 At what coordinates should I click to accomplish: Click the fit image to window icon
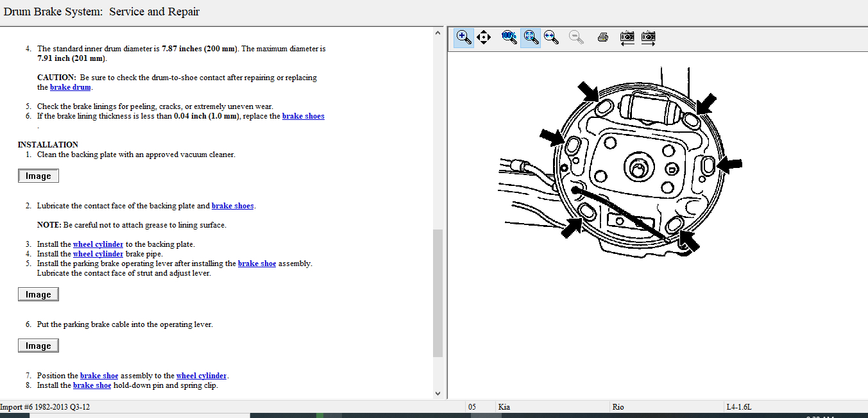[530, 37]
